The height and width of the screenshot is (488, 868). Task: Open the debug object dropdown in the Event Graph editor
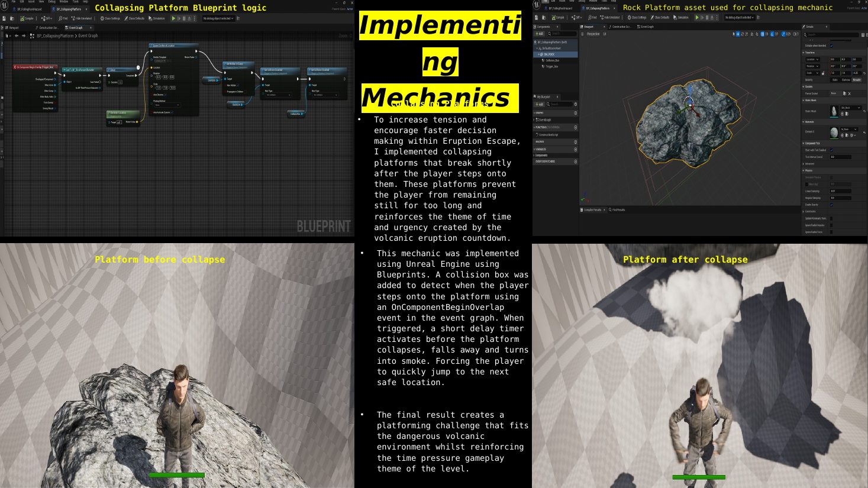pos(218,18)
